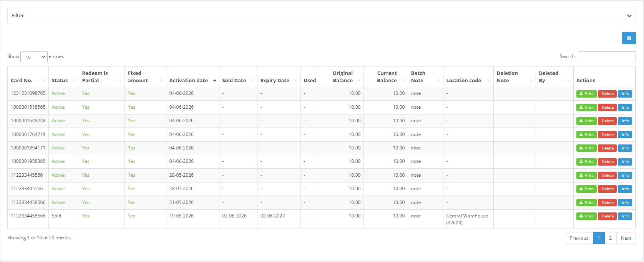Select card number 1231231098765 cell
644x262 pixels.
pyautogui.click(x=28, y=93)
